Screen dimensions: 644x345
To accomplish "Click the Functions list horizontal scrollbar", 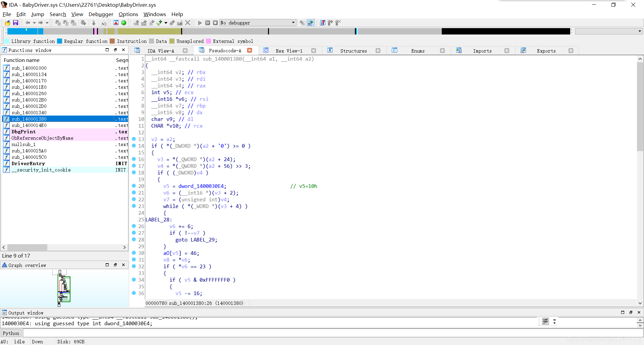I will pyautogui.click(x=64, y=248).
